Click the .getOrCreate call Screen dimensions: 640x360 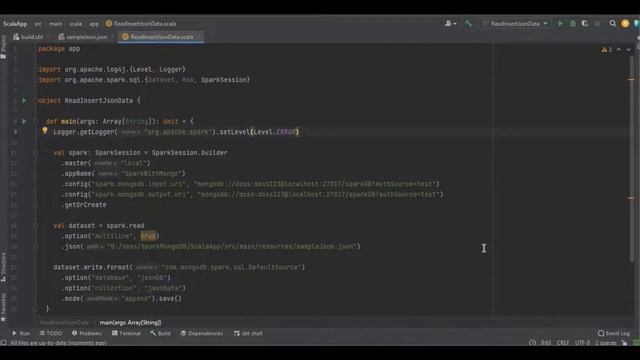(x=84, y=204)
